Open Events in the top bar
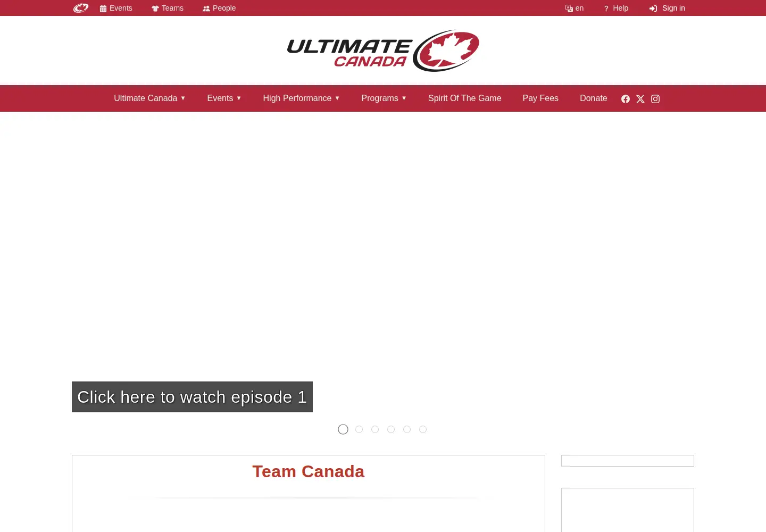766x532 pixels. tap(116, 8)
